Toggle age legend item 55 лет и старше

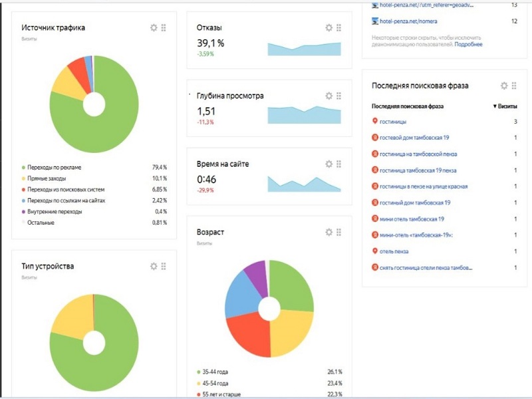pyautogui.click(x=219, y=394)
